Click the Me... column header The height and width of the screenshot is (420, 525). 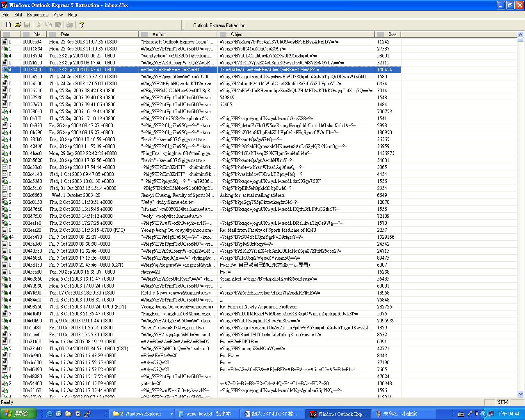[x=34, y=34]
